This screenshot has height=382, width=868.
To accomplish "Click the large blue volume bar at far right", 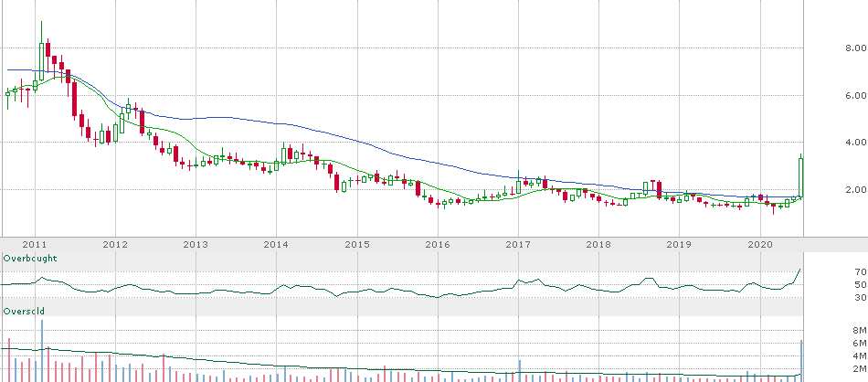I will 801,361.
